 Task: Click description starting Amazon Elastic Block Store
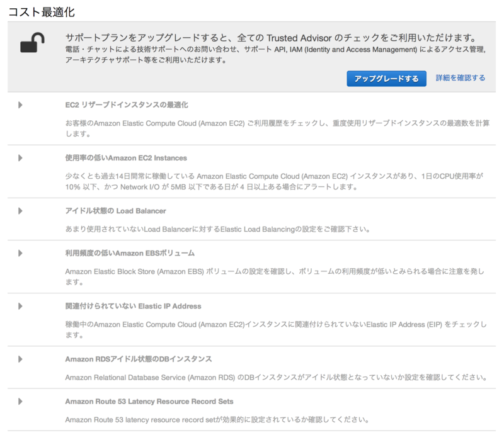pyautogui.click(x=275, y=276)
